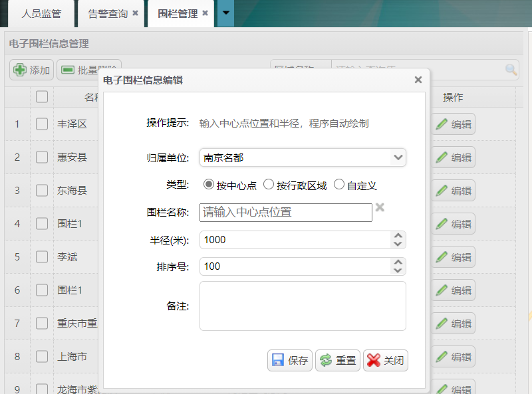Tick the checkbox for row 丰泽区
Image resolution: width=532 pixels, height=394 pixels.
[42, 124]
